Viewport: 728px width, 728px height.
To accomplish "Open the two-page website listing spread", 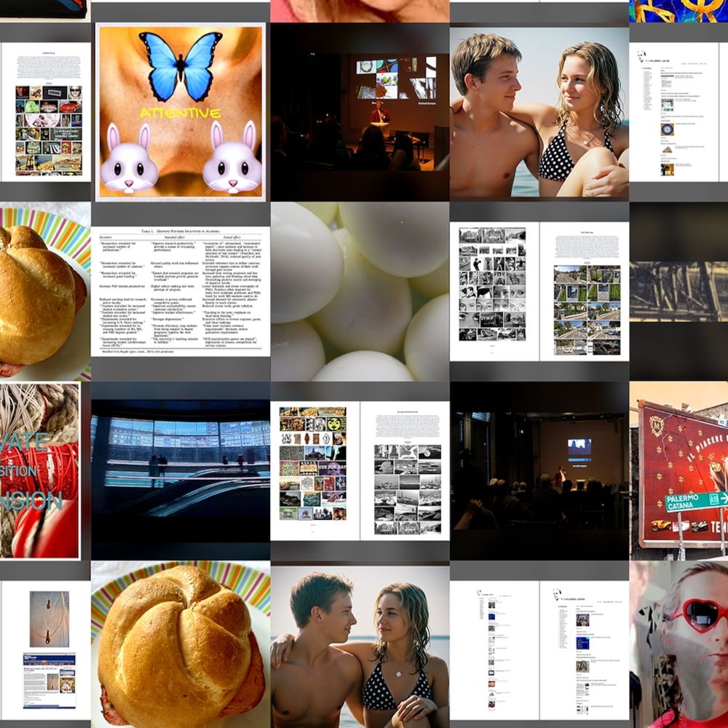I will coord(539,650).
